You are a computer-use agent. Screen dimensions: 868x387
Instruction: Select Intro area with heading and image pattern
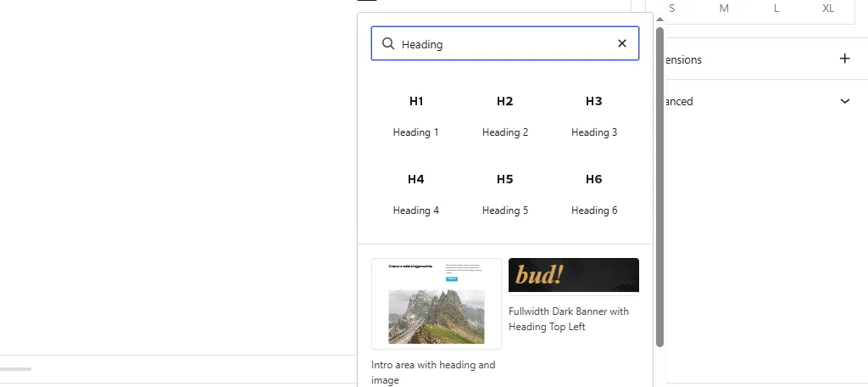(437, 304)
